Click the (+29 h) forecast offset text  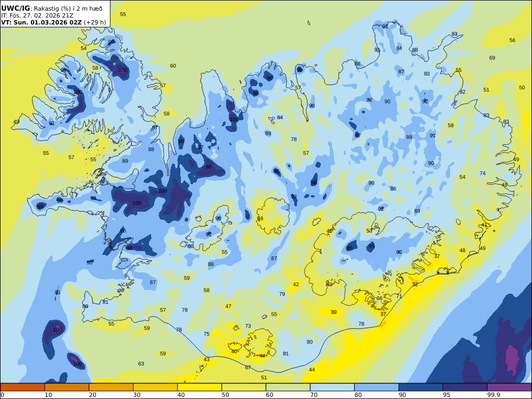pos(95,23)
